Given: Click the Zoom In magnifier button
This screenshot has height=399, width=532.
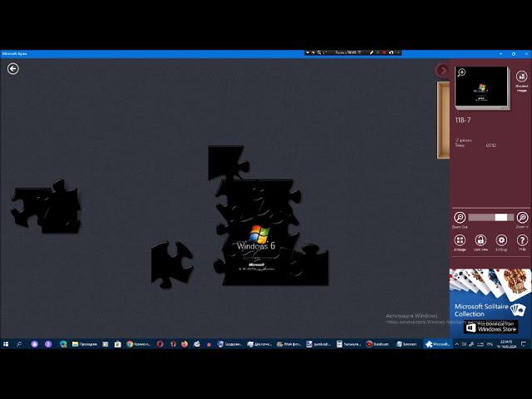Looking at the screenshot, I should point(522,219).
